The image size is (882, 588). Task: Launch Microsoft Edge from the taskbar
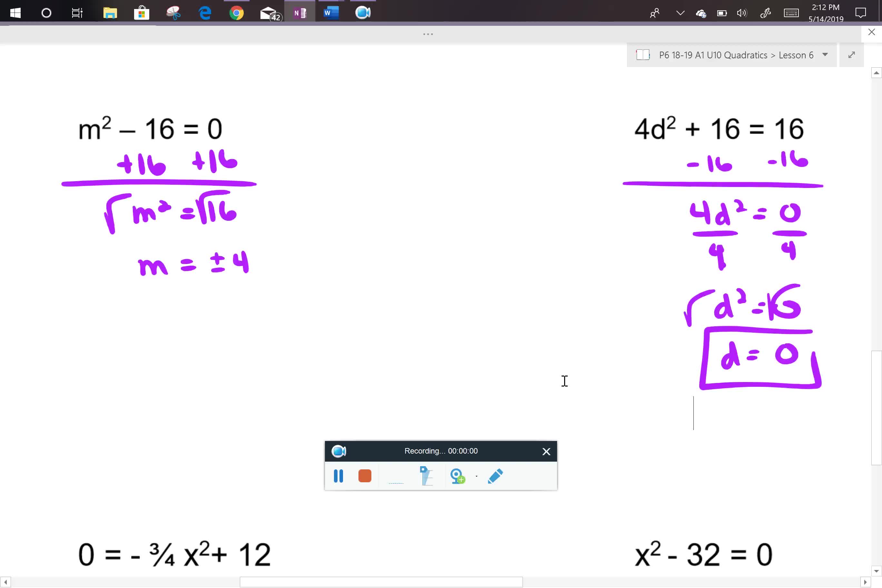pos(205,13)
